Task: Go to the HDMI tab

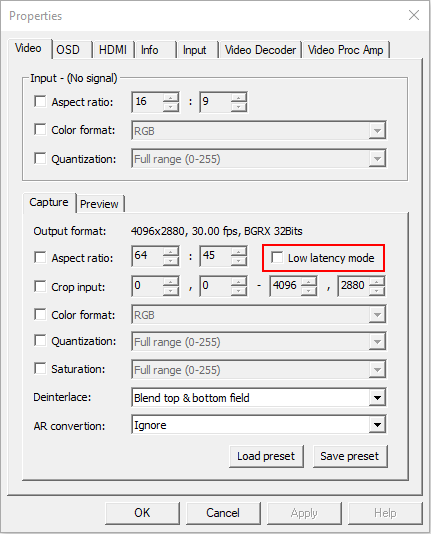Action: coord(113,50)
